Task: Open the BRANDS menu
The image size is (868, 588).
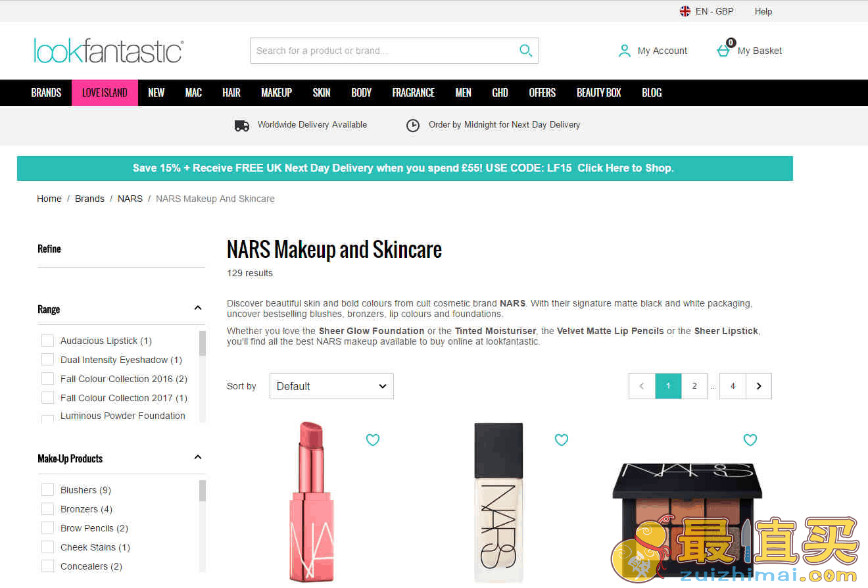Action: pos(46,93)
